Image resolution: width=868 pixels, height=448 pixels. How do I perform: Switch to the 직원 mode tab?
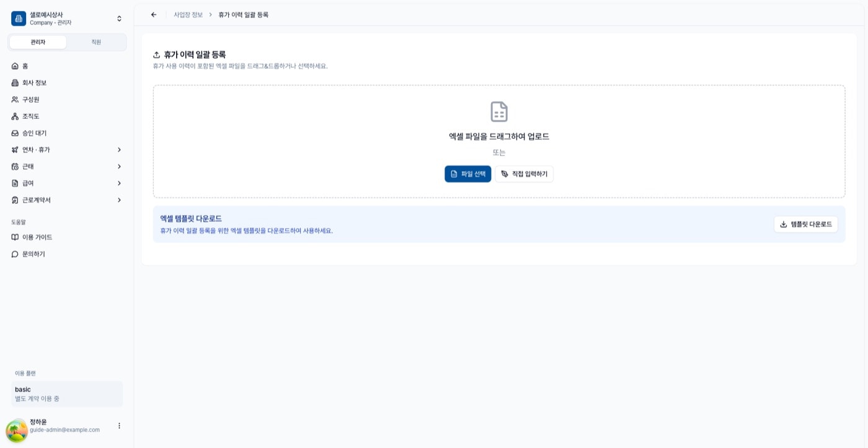pyautogui.click(x=96, y=42)
